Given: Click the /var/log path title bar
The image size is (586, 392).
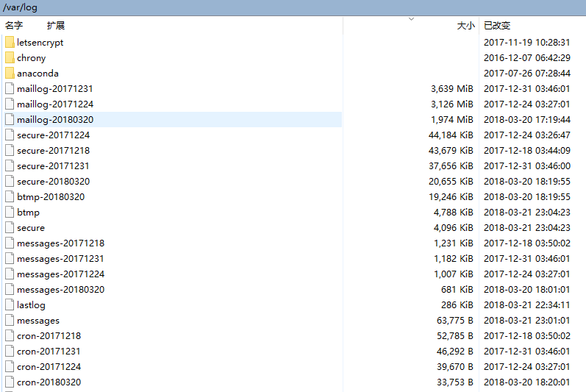Looking at the screenshot, I should pos(21,7).
